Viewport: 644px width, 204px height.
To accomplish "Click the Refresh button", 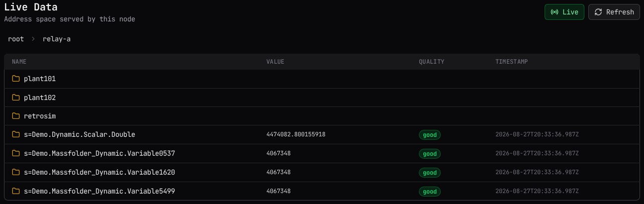I will coord(614,12).
